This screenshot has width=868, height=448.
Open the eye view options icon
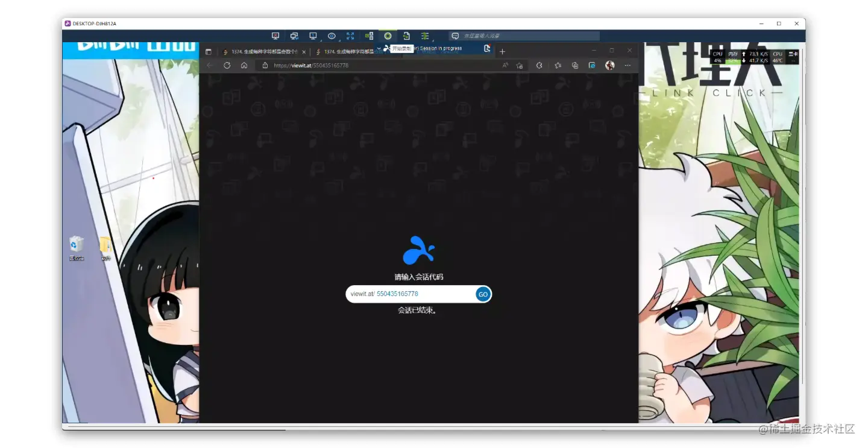[332, 36]
